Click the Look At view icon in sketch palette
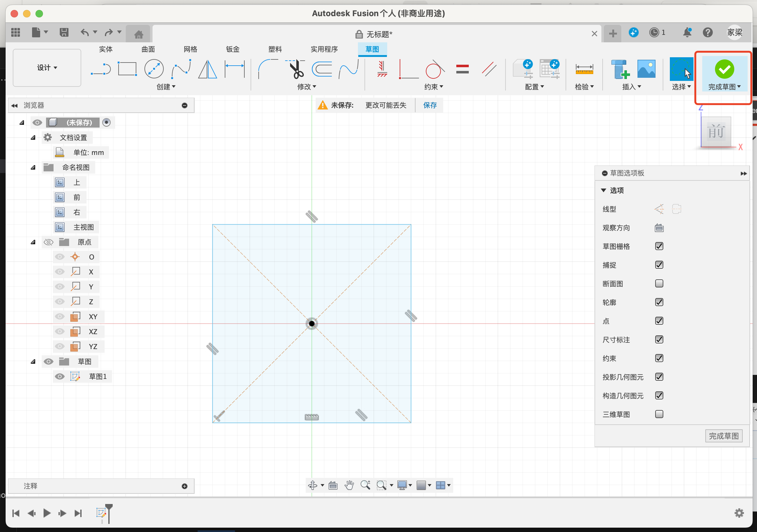This screenshot has width=757, height=532. (659, 228)
